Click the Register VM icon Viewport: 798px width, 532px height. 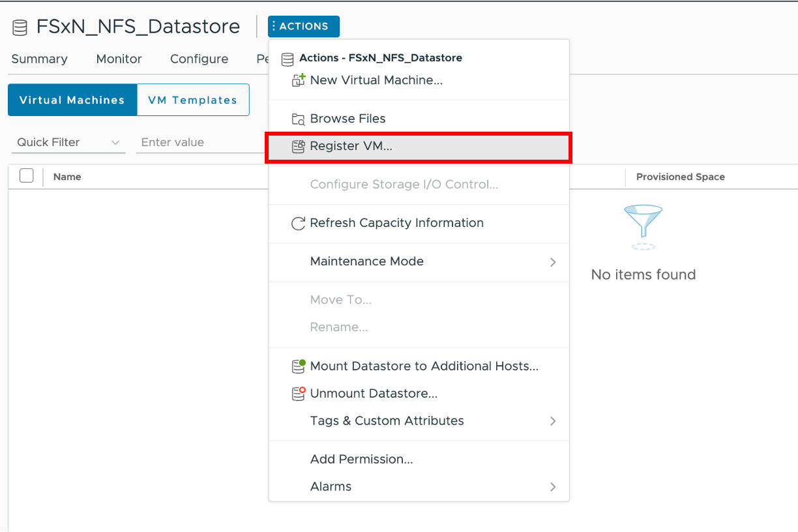tap(298, 147)
